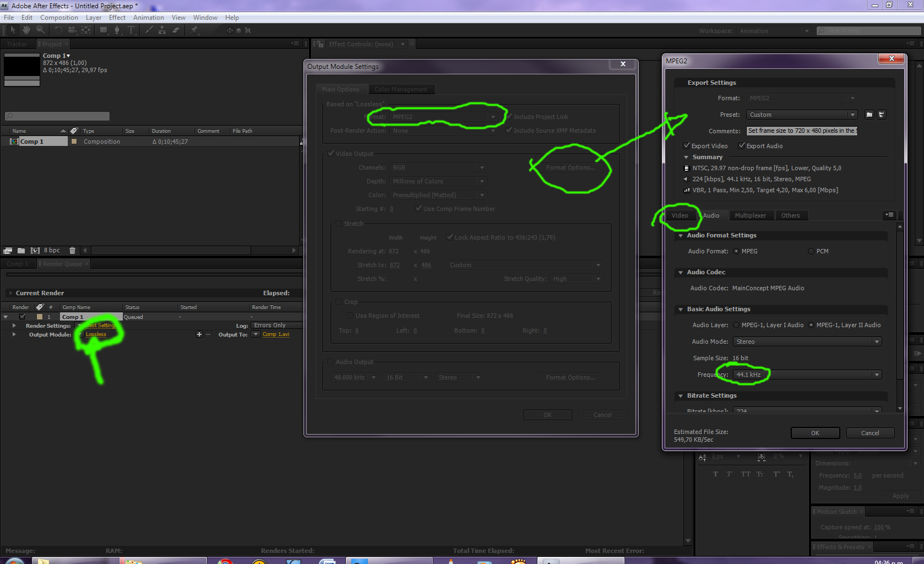Select the PCM audio format radio button
924x564 pixels.
pos(811,251)
